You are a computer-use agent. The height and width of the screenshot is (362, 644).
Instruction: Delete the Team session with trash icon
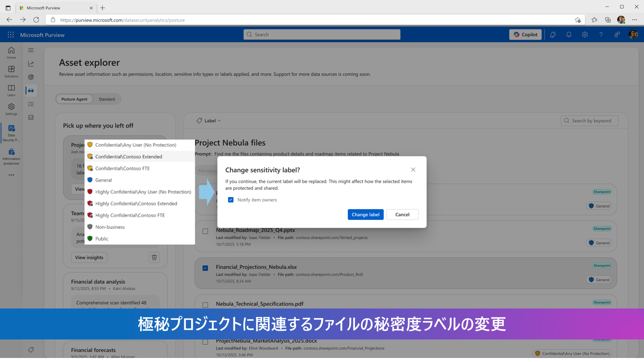tap(154, 257)
